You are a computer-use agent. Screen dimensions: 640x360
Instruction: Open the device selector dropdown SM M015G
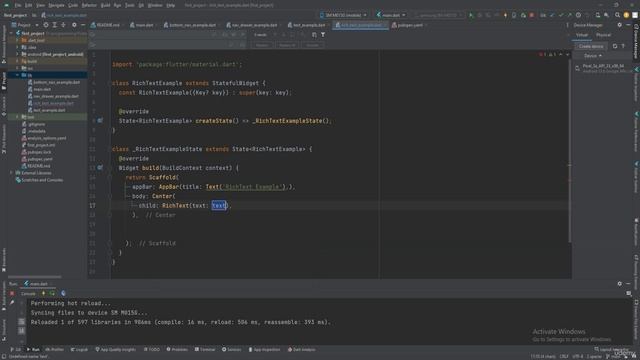point(343,15)
